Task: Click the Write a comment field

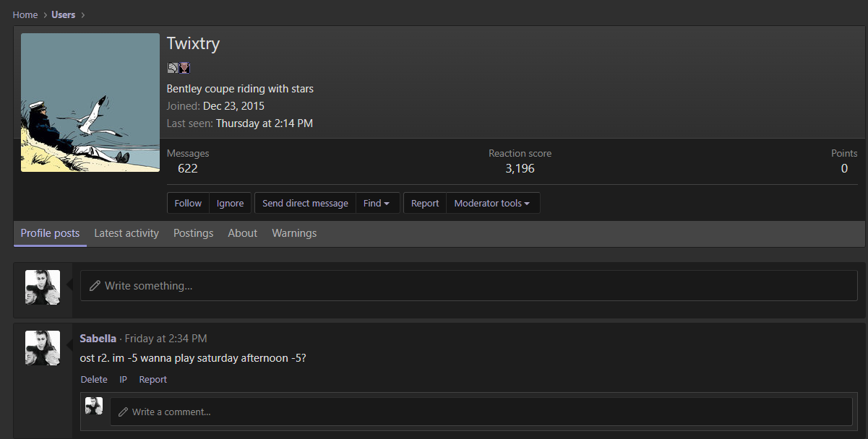Action: click(x=481, y=412)
